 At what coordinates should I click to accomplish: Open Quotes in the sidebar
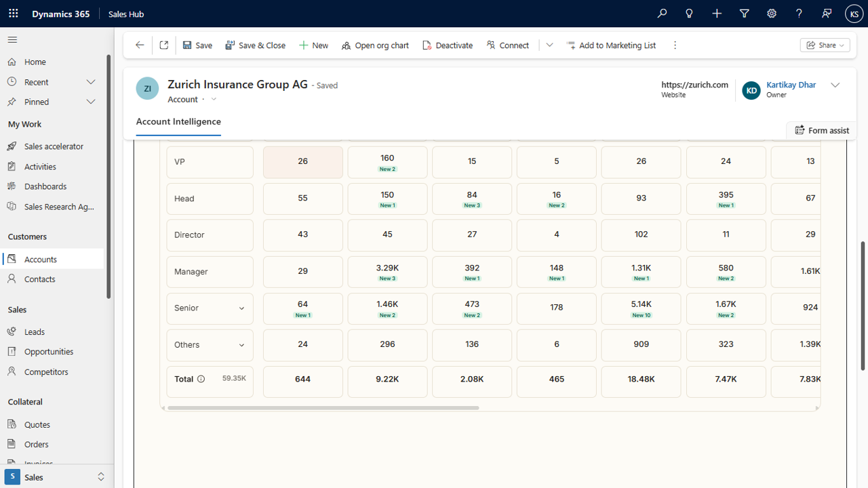pyautogui.click(x=37, y=425)
